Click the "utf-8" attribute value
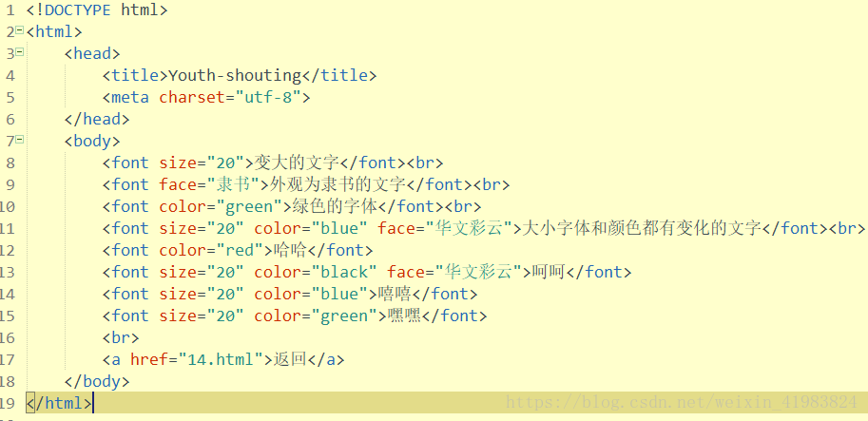Viewport: 868px width, 421px height. pyautogui.click(x=267, y=97)
